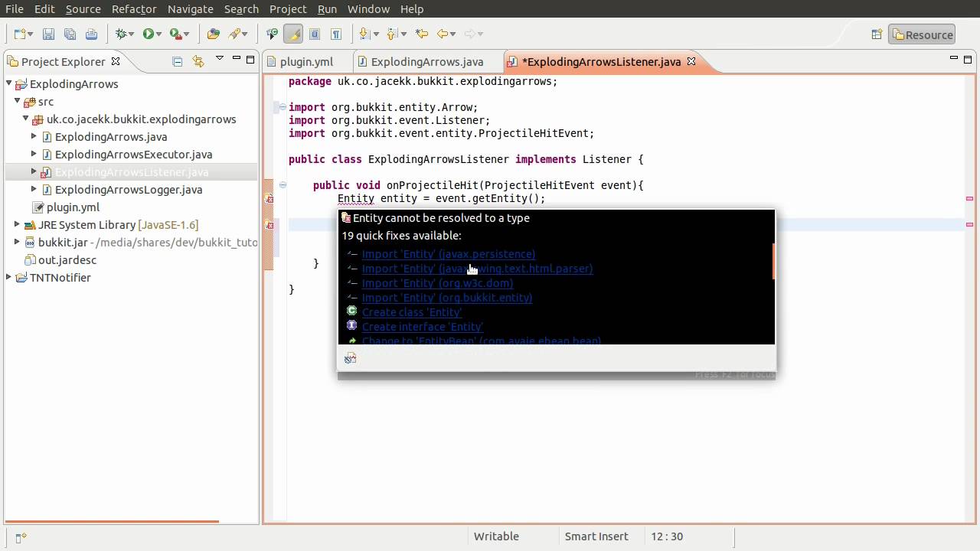Screen dimensions: 980x551
Task: Open the File menu
Action: pyautogui.click(x=15, y=9)
